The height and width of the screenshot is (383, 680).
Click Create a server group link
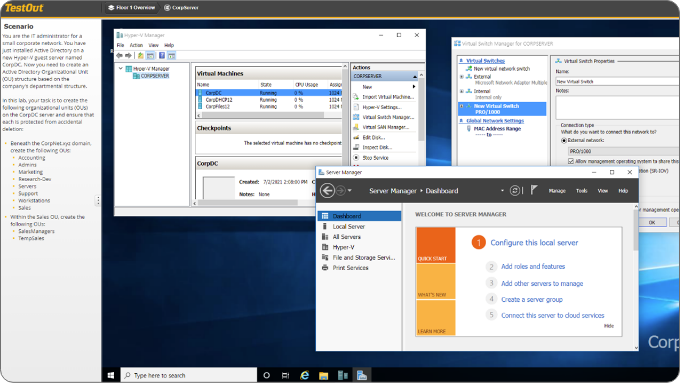[532, 299]
